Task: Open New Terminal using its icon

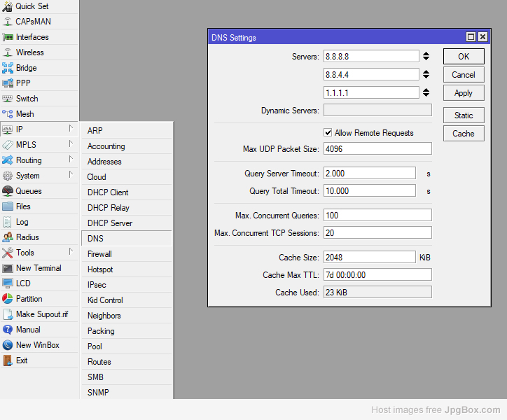Action: (8, 268)
